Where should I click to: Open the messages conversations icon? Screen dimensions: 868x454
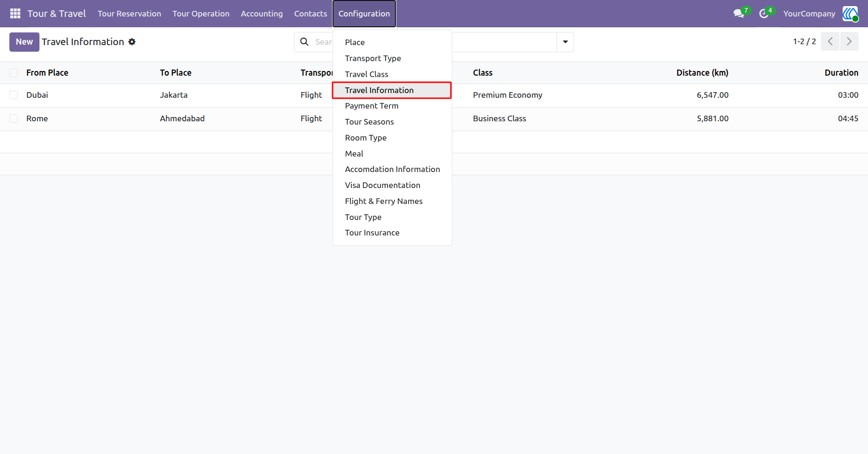[x=739, y=14]
